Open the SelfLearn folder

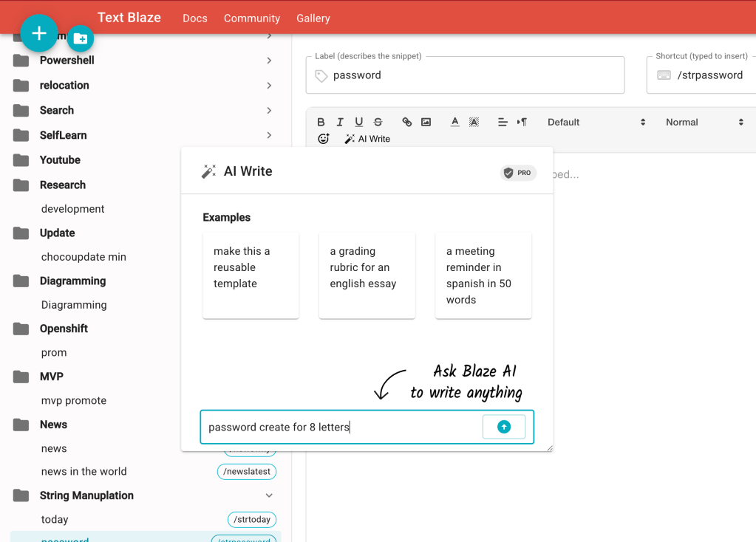tap(63, 135)
